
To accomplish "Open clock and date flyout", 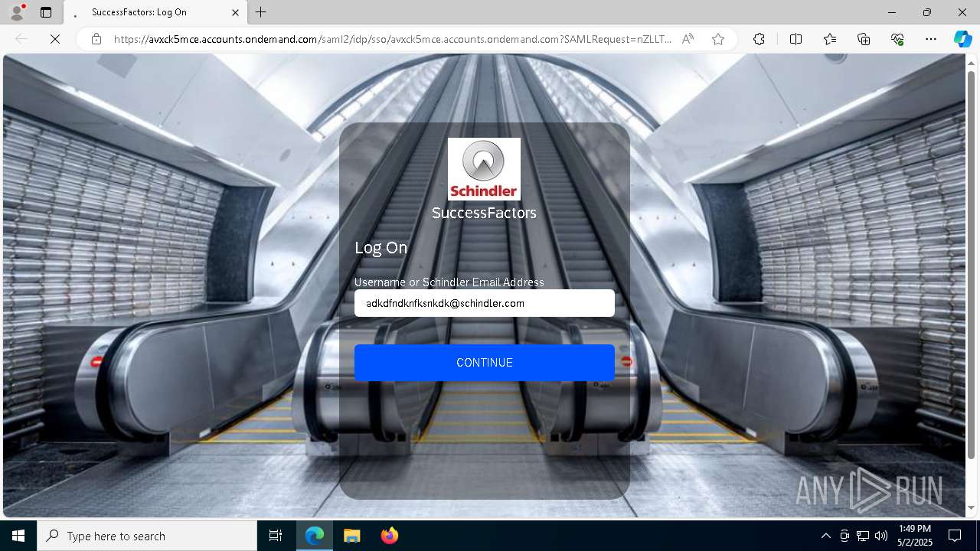I will point(915,536).
